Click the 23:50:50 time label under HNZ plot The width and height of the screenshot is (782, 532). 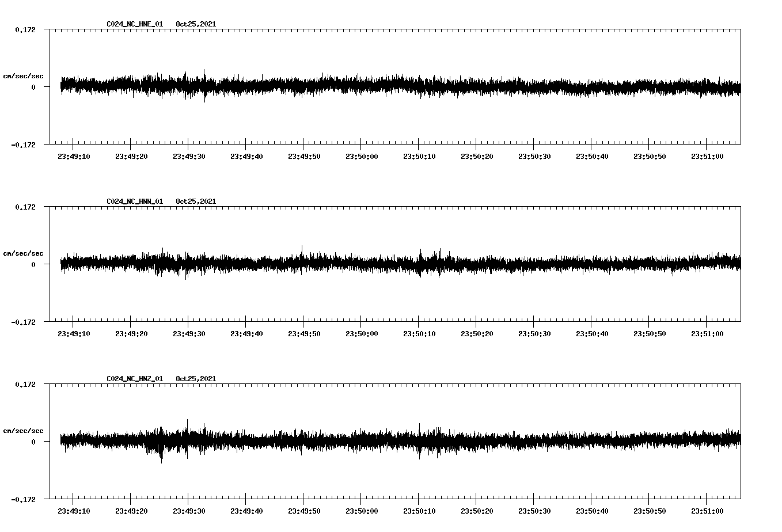649,511
